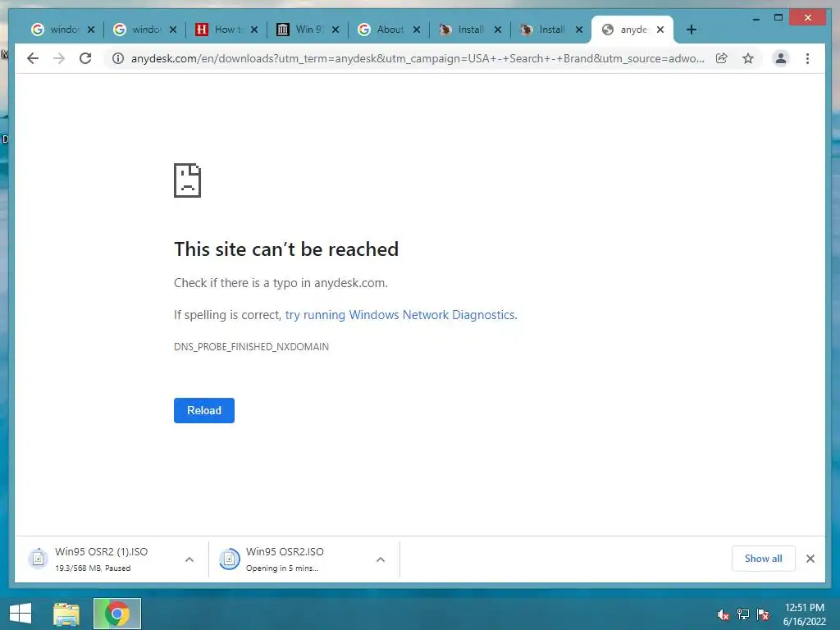Click the forward navigation arrow

[59, 58]
